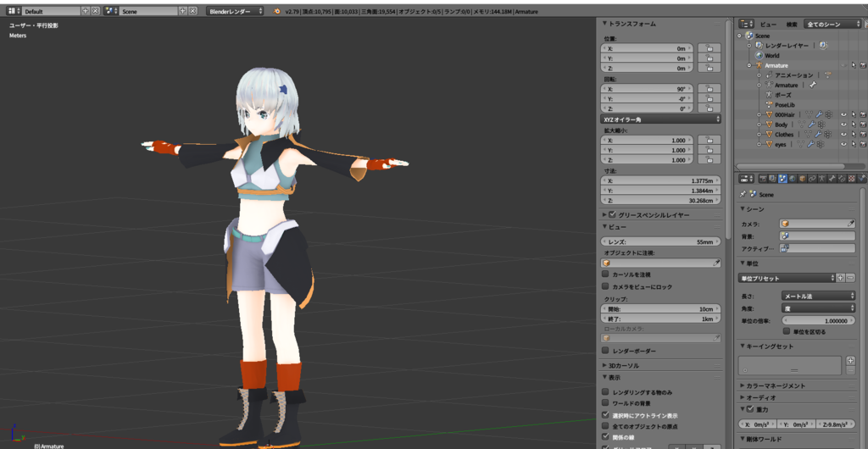The width and height of the screenshot is (868, 449).
Task: Click the bone icon beside Armature data row
Action: 812,86
